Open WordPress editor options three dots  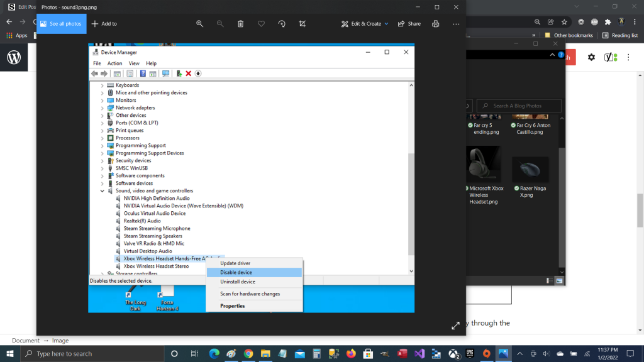point(628,57)
